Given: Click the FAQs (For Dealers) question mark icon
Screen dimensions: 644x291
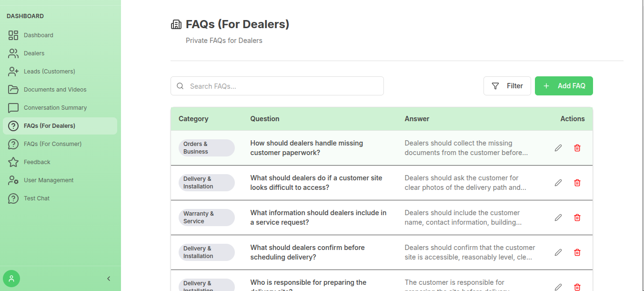Looking at the screenshot, I should 13,126.
